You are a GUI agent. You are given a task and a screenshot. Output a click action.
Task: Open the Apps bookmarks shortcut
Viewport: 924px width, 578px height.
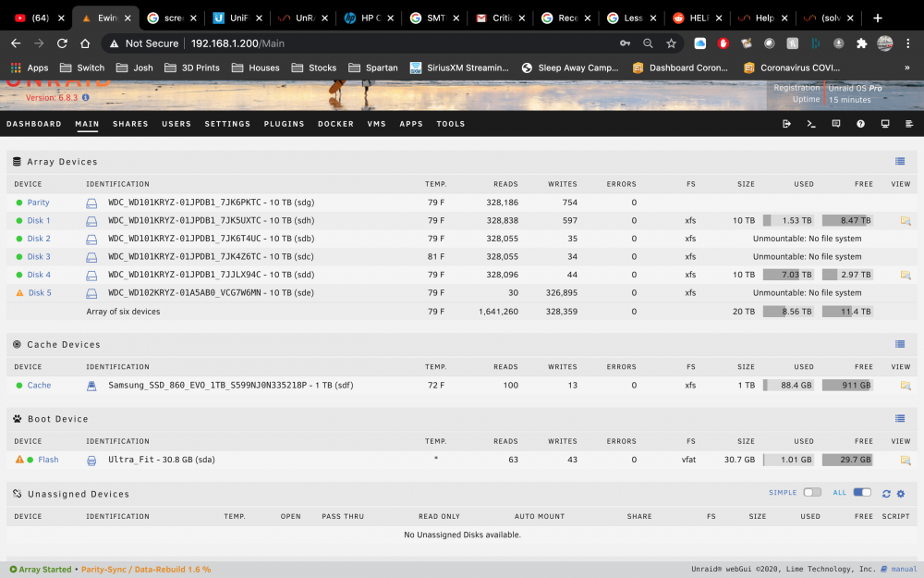pyautogui.click(x=30, y=68)
